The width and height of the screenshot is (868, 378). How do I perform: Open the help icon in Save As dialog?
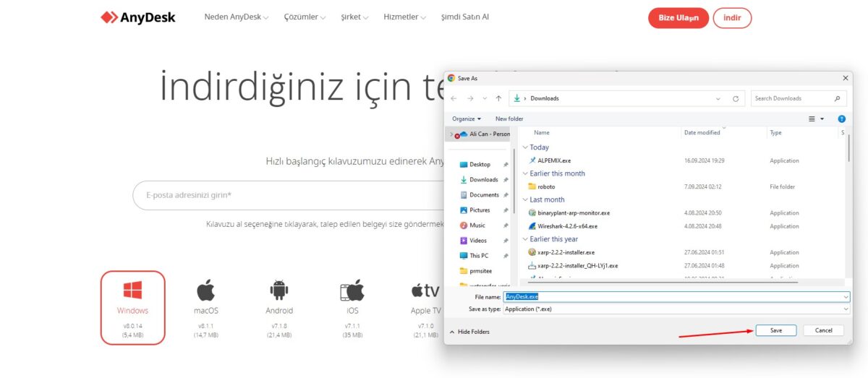pos(841,119)
